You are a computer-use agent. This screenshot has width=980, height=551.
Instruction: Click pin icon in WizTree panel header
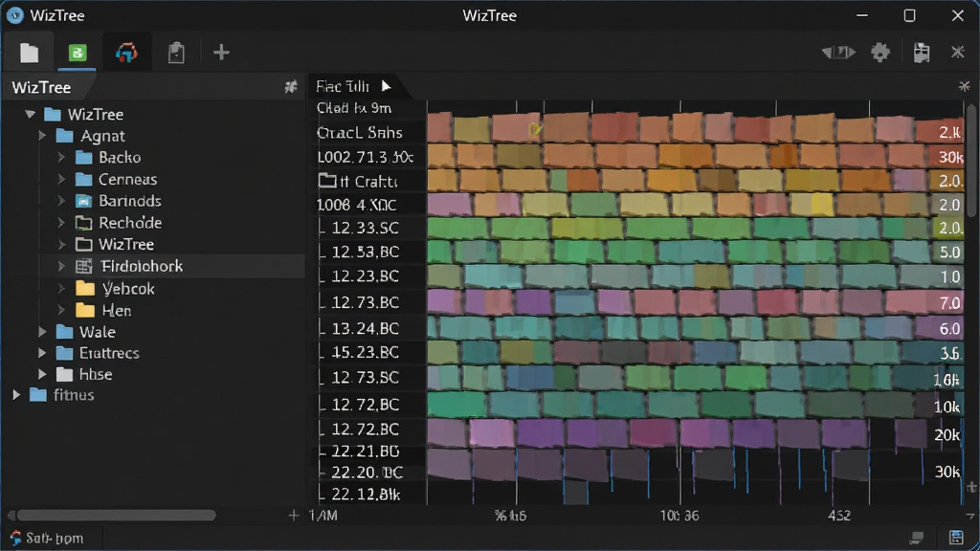click(291, 87)
